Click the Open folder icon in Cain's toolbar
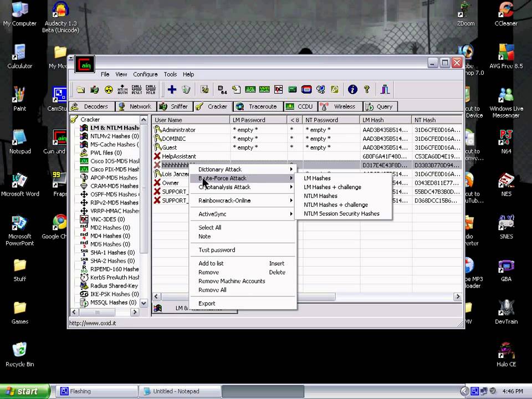Screen dimensions: 532x399 (x=80, y=90)
